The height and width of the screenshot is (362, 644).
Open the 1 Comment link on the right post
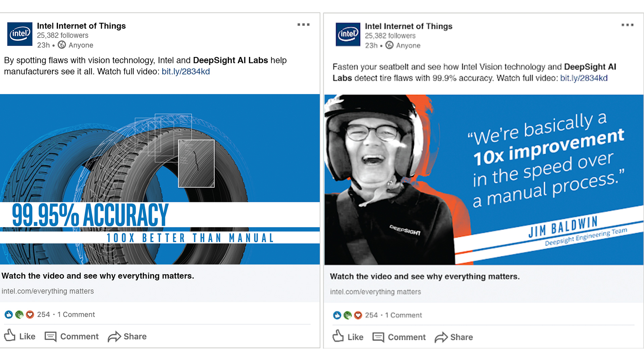point(404,315)
